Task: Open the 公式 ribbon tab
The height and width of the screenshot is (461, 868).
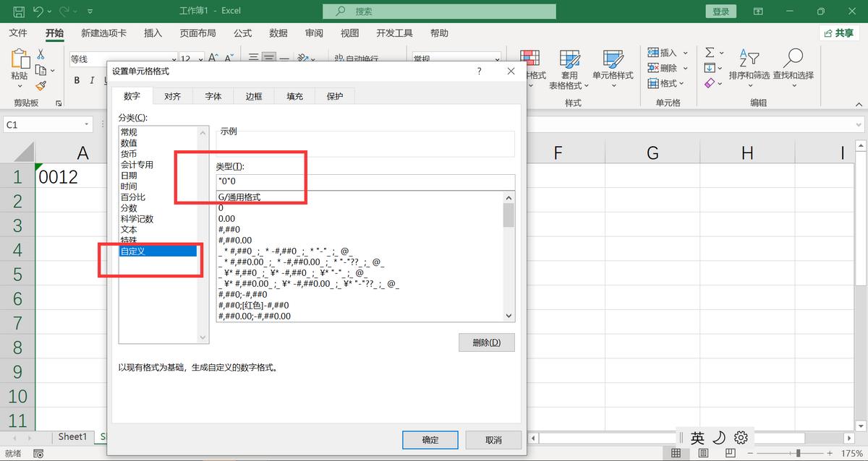Action: (242, 33)
